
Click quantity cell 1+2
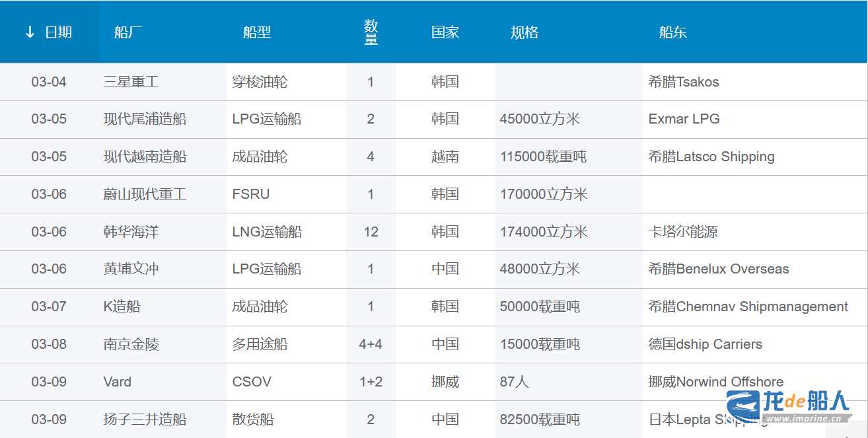371,382
